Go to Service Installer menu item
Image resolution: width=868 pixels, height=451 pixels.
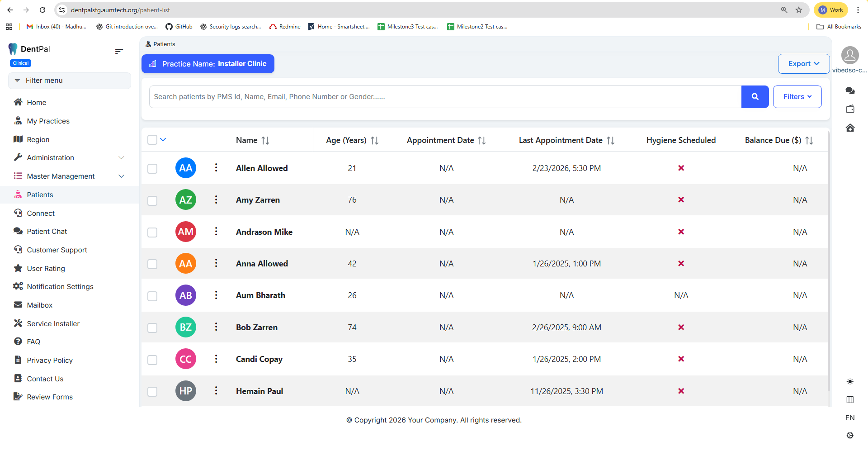tap(53, 324)
